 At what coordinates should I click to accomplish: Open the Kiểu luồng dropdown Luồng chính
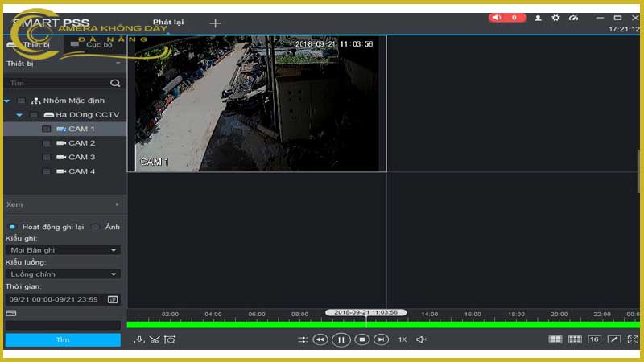(x=63, y=274)
